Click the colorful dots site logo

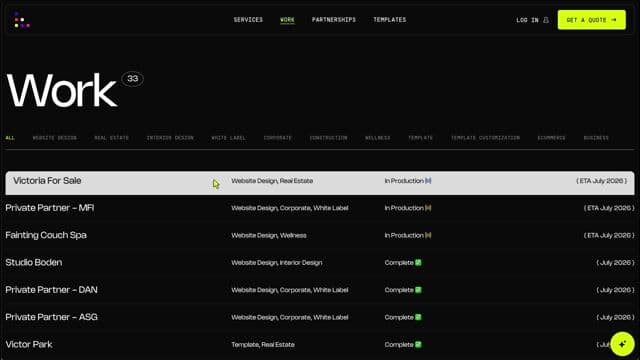[x=22, y=20]
